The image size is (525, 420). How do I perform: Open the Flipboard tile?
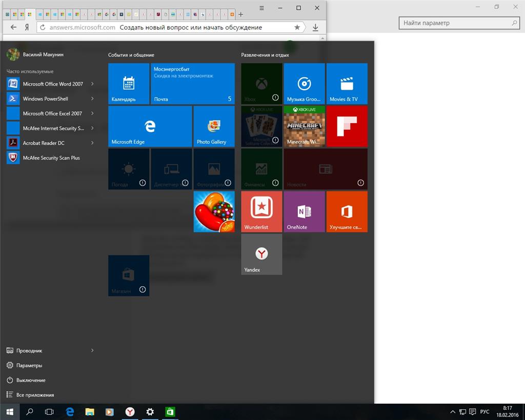347,126
